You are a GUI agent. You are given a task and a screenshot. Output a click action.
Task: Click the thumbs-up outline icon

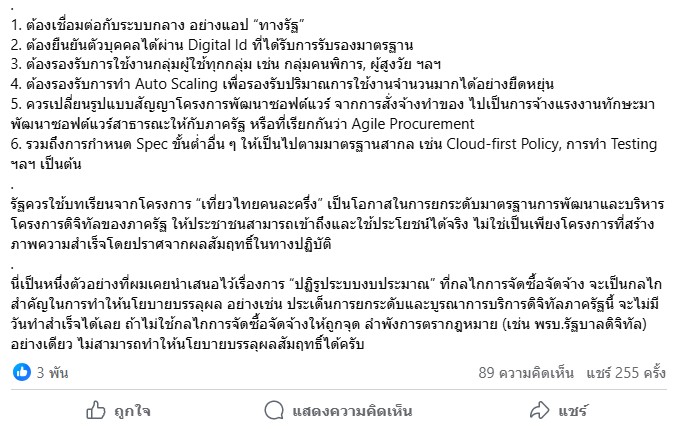[x=96, y=410]
